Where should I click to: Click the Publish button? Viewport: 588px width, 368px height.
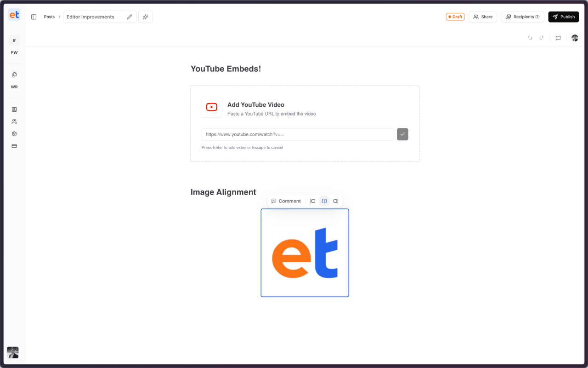[x=563, y=17]
